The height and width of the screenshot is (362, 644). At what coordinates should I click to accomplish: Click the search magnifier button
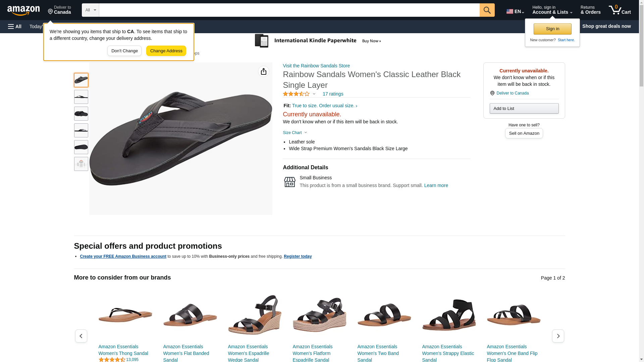click(x=487, y=10)
